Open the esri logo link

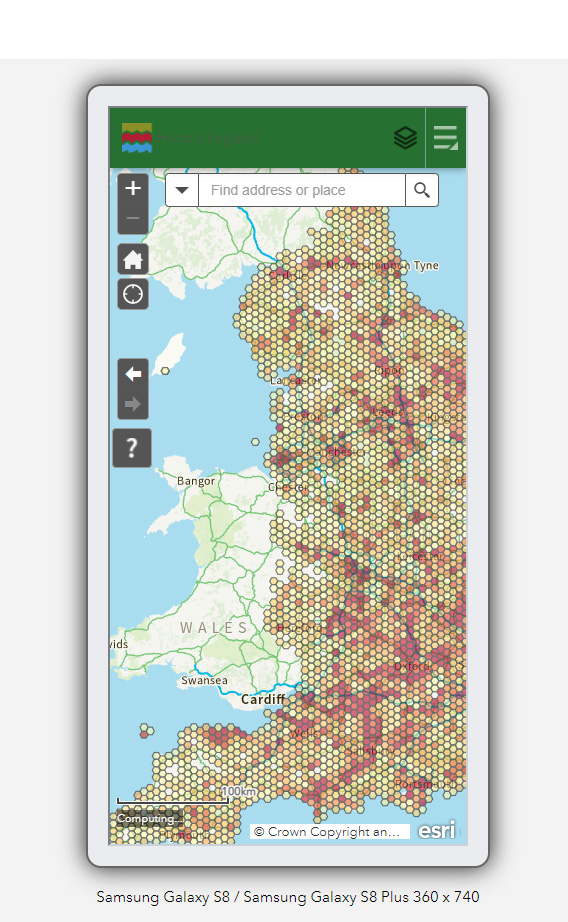coord(437,830)
